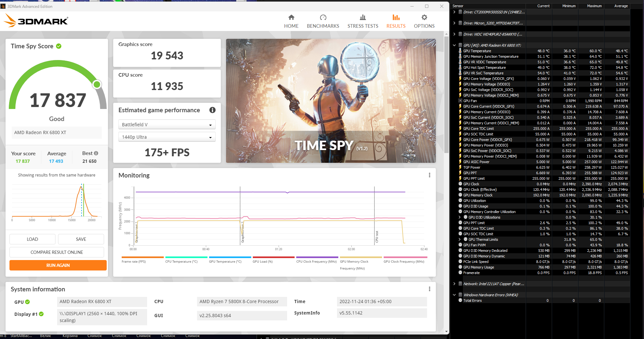Screen dimensions: 644x339
Task: Click the green check icon next to Display #1
Action: 41,314
